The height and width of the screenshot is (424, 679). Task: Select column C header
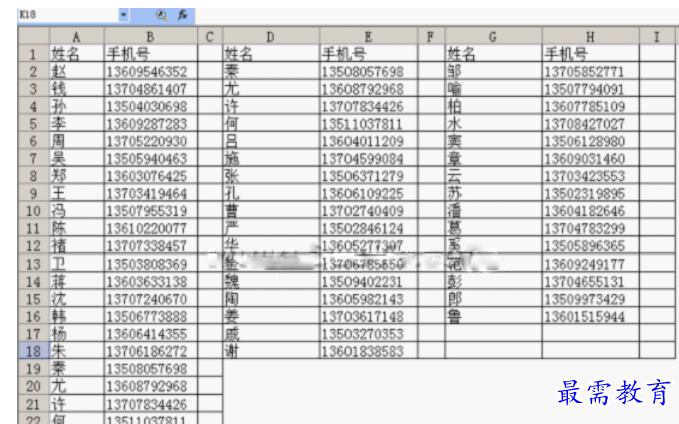click(210, 37)
